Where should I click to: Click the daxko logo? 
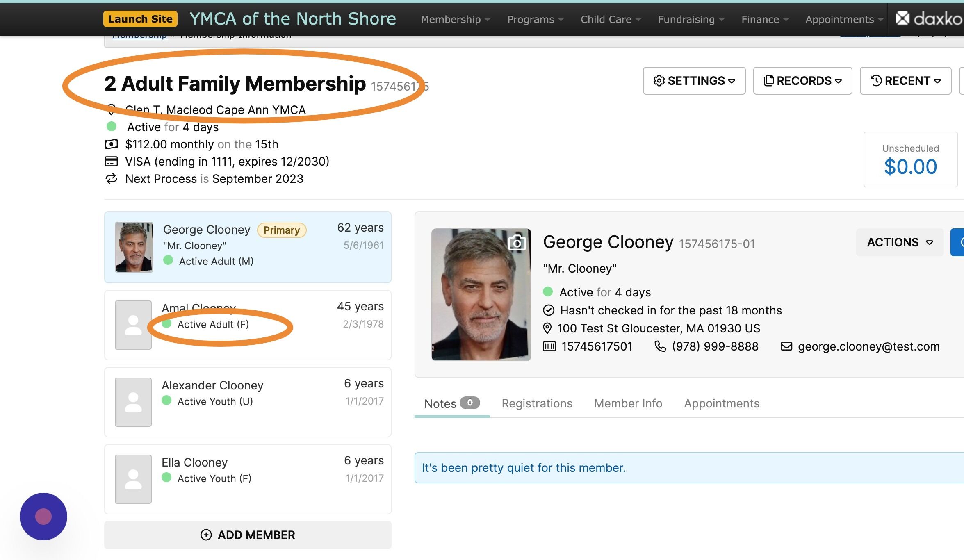tap(928, 18)
